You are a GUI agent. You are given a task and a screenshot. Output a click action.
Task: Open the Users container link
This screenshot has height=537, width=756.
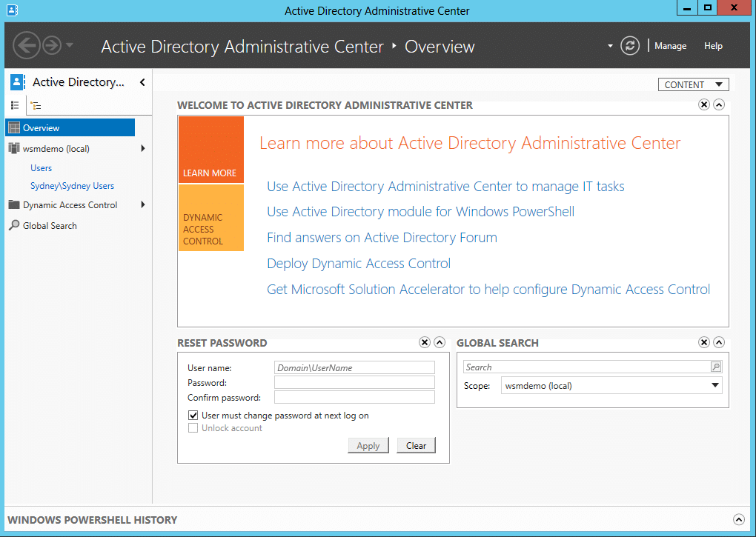point(41,168)
